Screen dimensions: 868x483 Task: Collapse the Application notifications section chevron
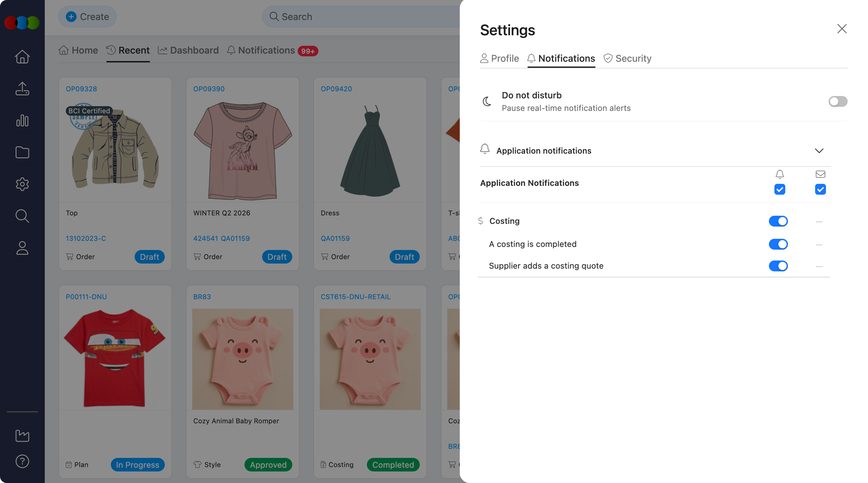[819, 151]
